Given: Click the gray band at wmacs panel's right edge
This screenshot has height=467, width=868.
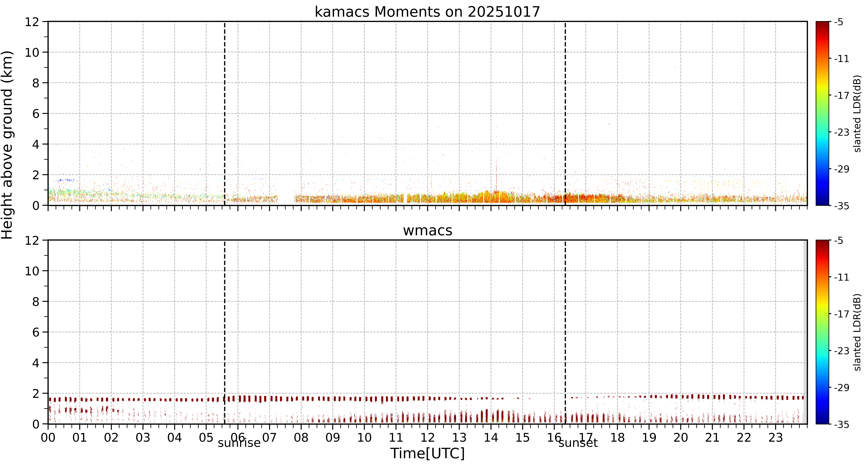Looking at the screenshot, I should (805, 332).
